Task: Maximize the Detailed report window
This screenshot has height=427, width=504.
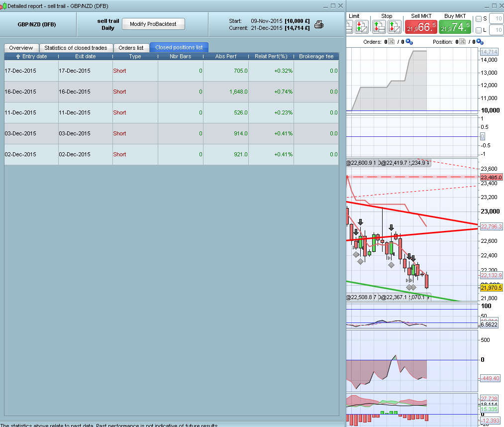Action: coord(333,6)
